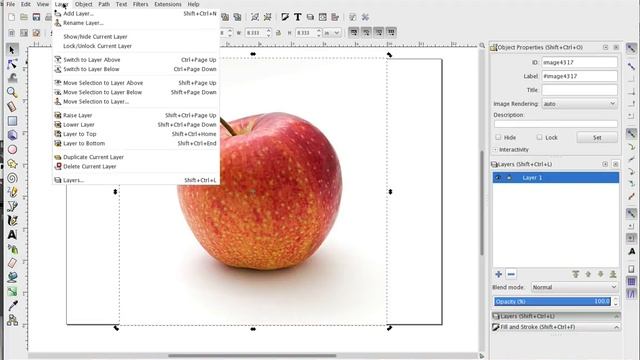Click the Set button
The height and width of the screenshot is (360, 640).
click(597, 138)
